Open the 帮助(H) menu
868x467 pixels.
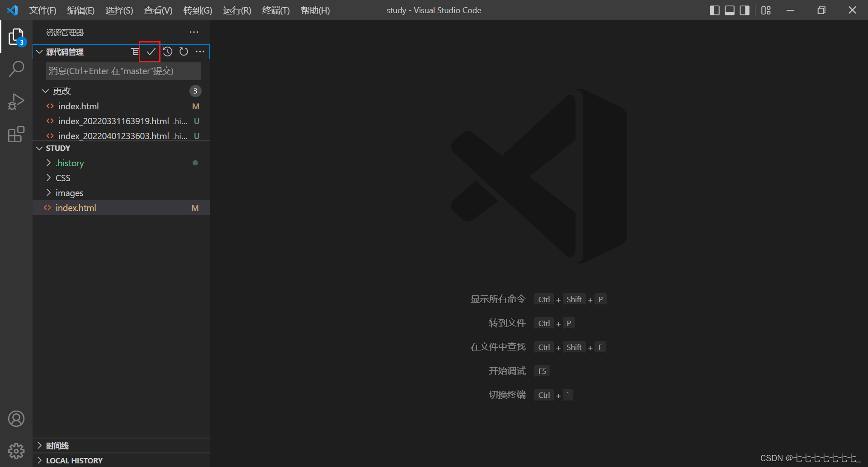tap(315, 10)
